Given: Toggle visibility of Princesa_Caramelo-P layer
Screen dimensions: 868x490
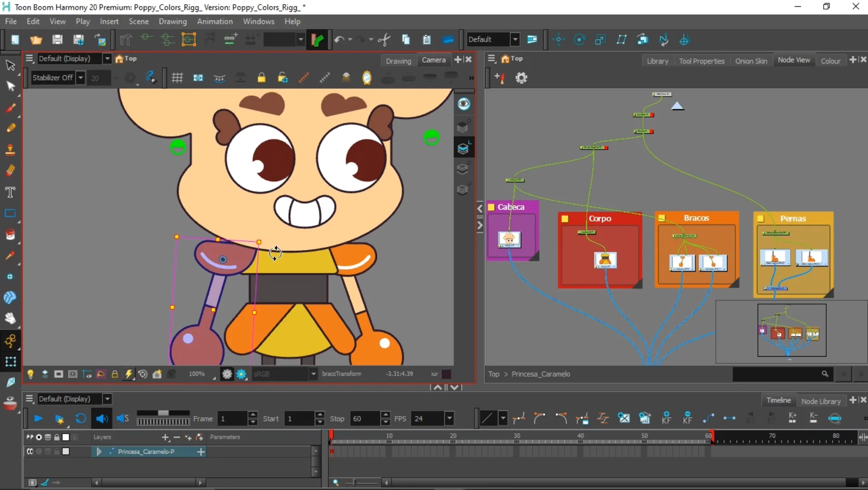Looking at the screenshot, I should point(30,451).
